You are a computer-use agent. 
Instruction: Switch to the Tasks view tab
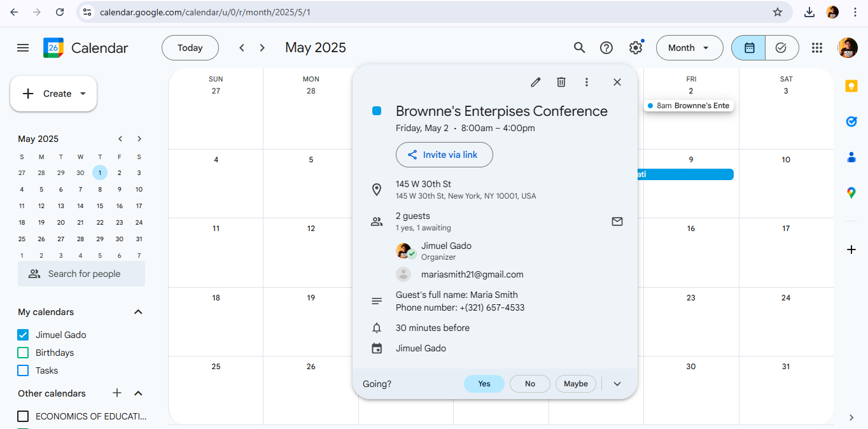(x=781, y=48)
